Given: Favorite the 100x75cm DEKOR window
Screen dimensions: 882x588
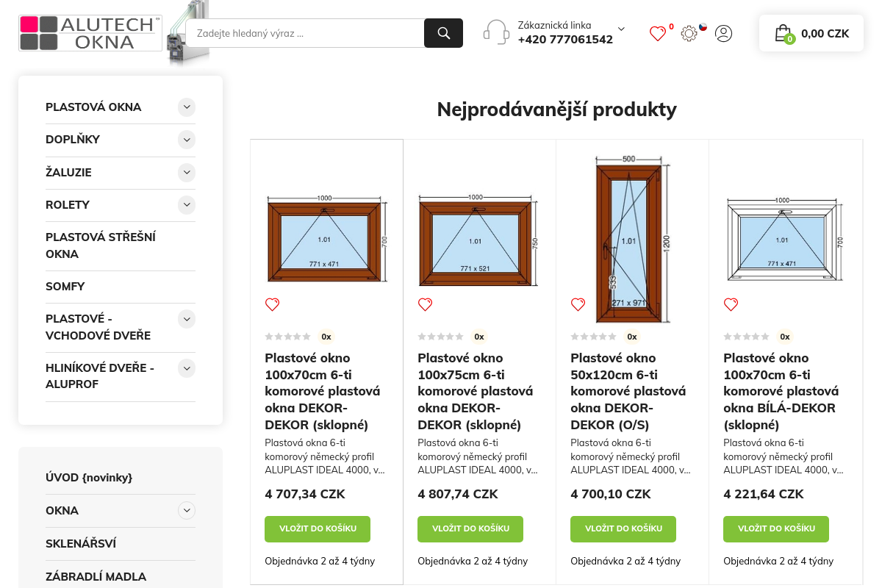Looking at the screenshot, I should coord(425,304).
